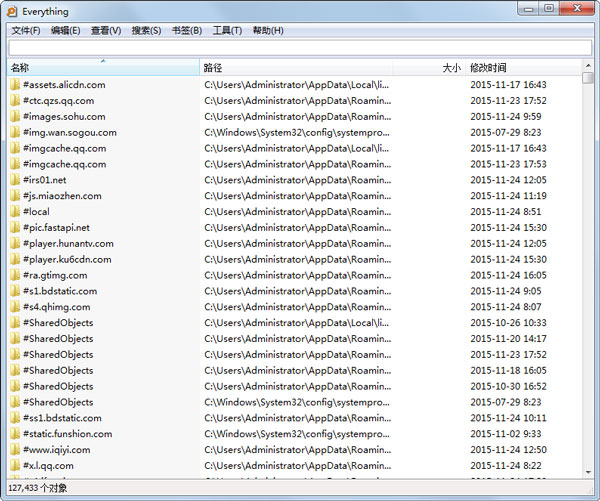Select the #img.wan.sogou.com entry name
Viewport: 600px width, 501px height.
pos(70,132)
